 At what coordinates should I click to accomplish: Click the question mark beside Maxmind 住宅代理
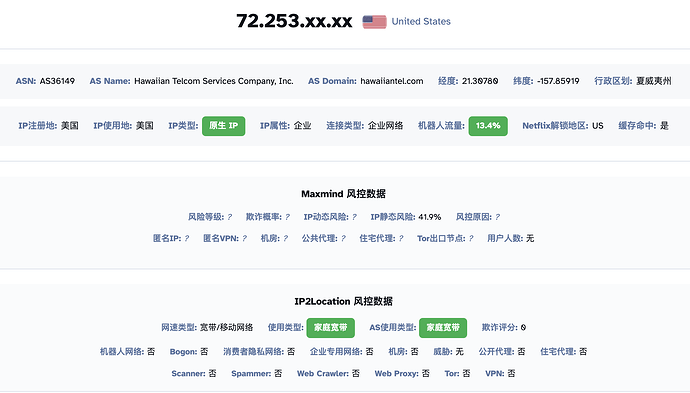coord(401,239)
